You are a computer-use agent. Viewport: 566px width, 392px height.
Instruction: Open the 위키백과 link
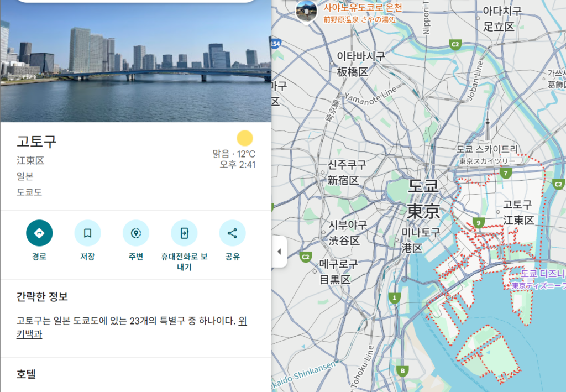point(132,327)
